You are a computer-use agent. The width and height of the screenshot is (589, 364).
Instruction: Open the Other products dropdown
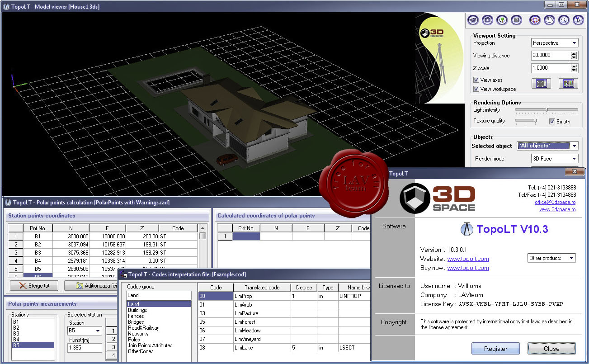[551, 258]
